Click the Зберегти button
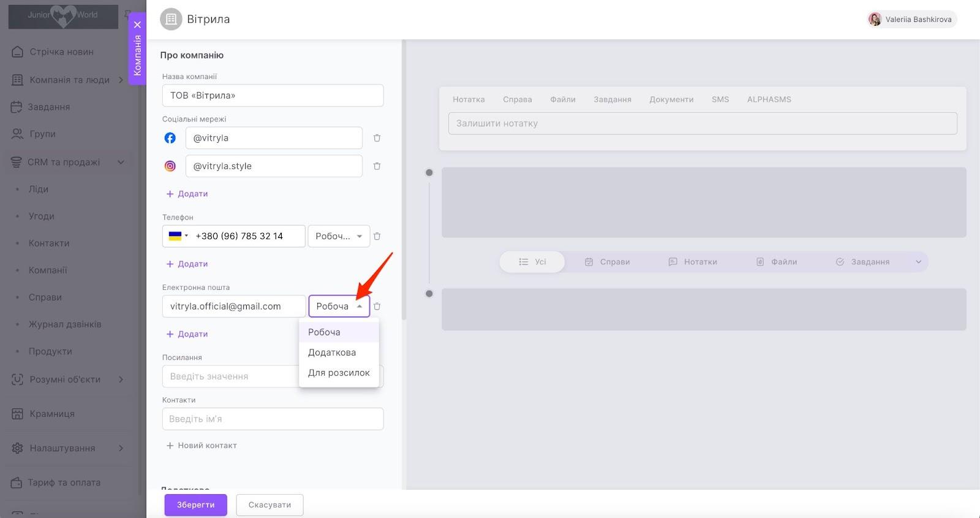The width and height of the screenshot is (980, 518). tap(195, 505)
